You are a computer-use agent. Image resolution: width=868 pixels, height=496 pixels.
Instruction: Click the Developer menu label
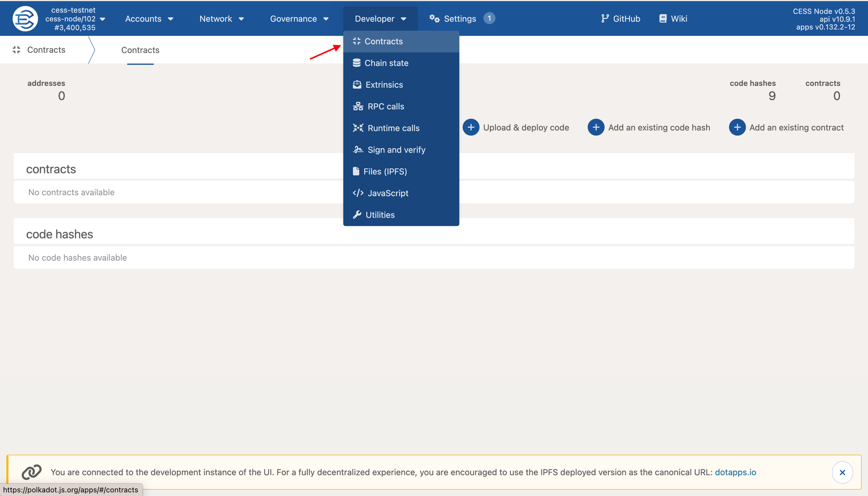[x=374, y=19]
